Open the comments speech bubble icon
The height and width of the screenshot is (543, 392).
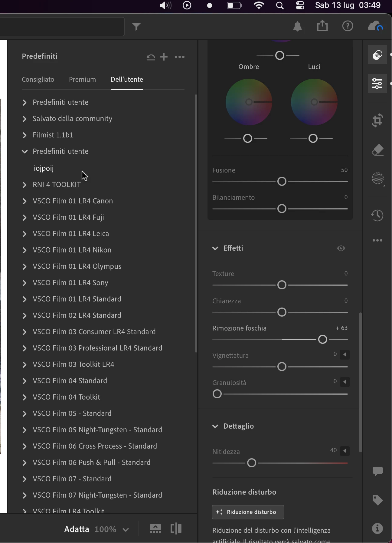tap(377, 471)
